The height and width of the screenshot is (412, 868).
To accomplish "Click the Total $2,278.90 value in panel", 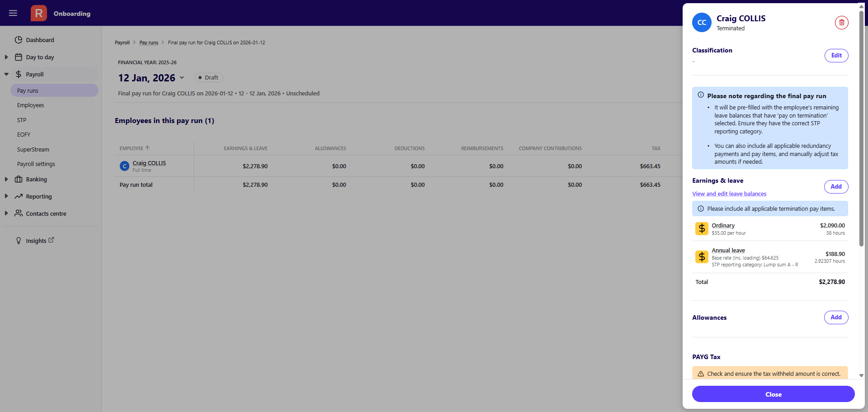I will point(832,282).
